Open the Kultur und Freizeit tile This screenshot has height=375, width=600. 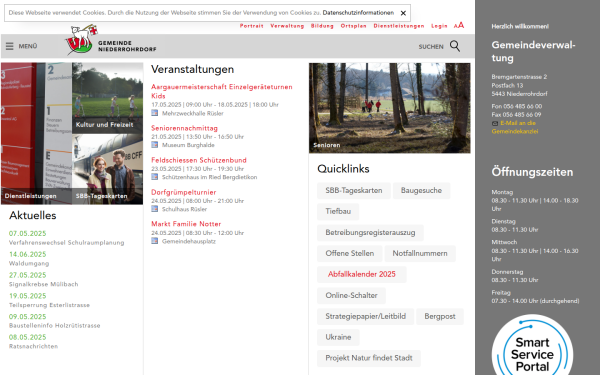click(x=108, y=98)
